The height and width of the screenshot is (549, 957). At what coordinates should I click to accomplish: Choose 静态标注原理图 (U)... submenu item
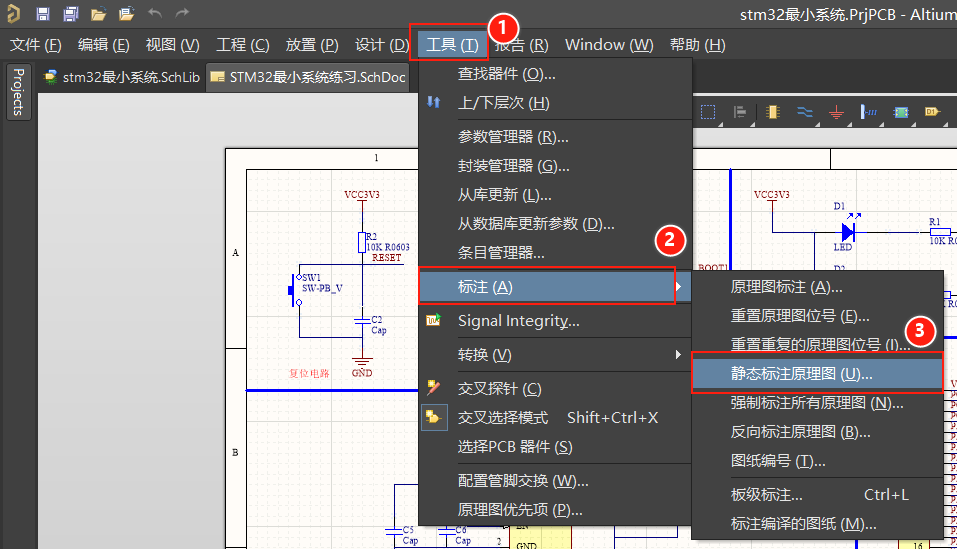[x=818, y=374]
